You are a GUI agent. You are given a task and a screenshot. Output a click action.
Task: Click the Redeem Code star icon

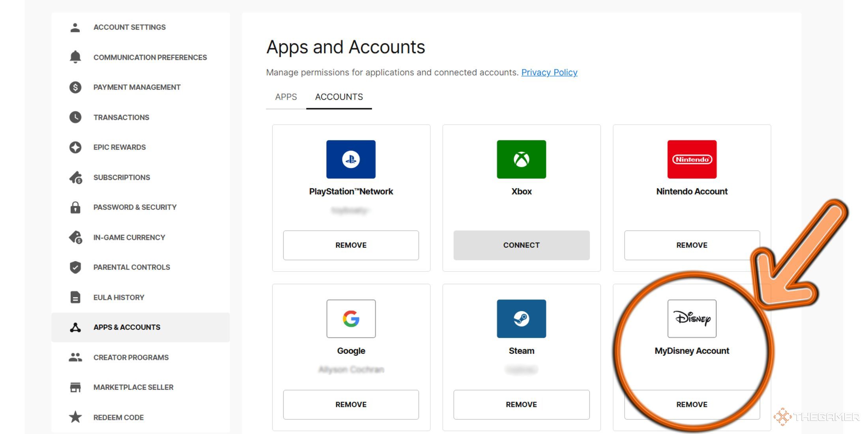[x=75, y=417]
